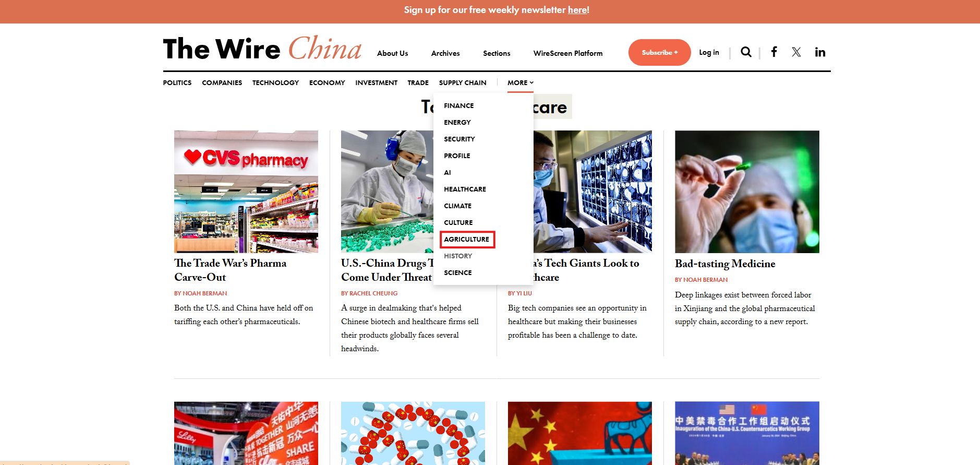The width and height of the screenshot is (980, 465).
Task: Go to the Supply Chain category
Action: pyautogui.click(x=463, y=82)
